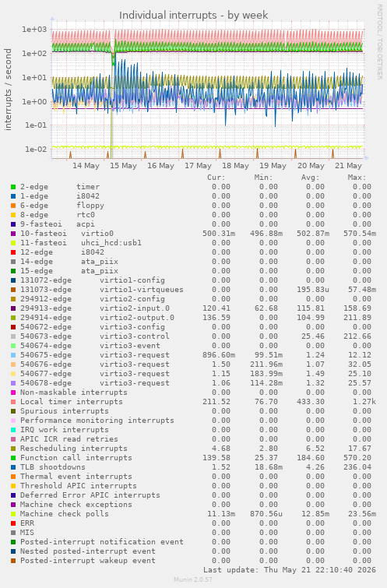Click the purple 10-fasteoi virtio0 legend swatch
Image resolution: width=387 pixels, height=588 pixels.
(x=13, y=234)
